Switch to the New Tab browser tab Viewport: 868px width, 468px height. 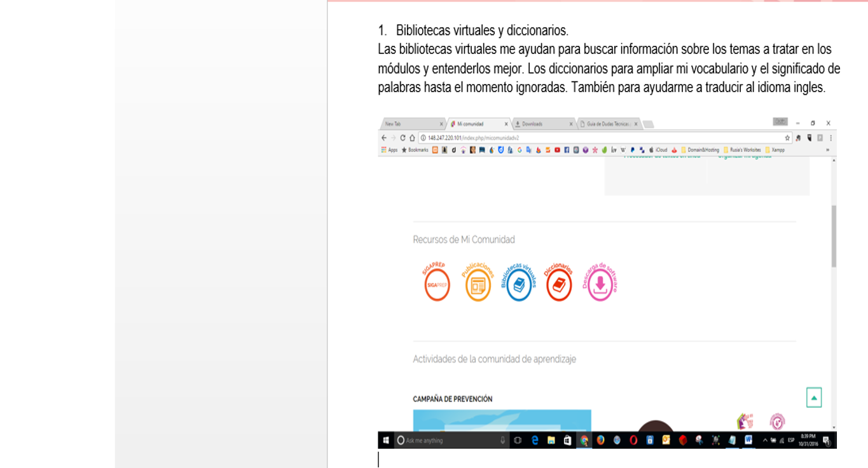pos(413,124)
